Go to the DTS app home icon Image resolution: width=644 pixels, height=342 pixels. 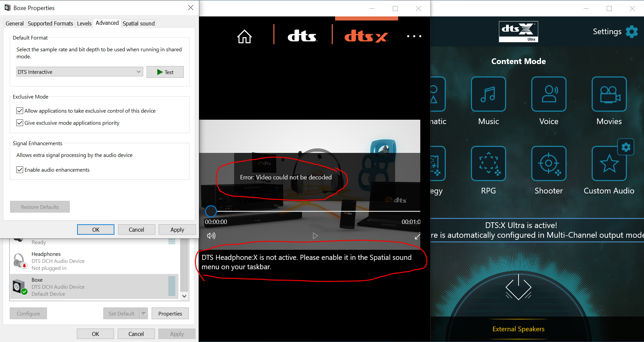point(245,37)
